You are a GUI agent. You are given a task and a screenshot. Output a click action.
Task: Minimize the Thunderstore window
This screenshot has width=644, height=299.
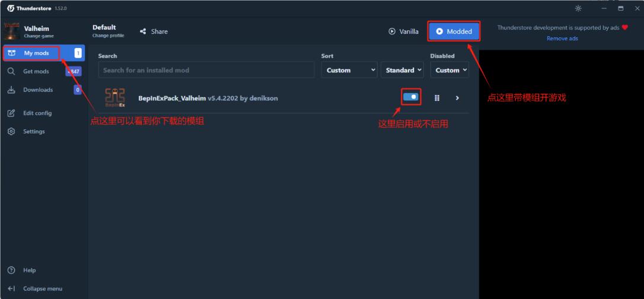[604, 8]
